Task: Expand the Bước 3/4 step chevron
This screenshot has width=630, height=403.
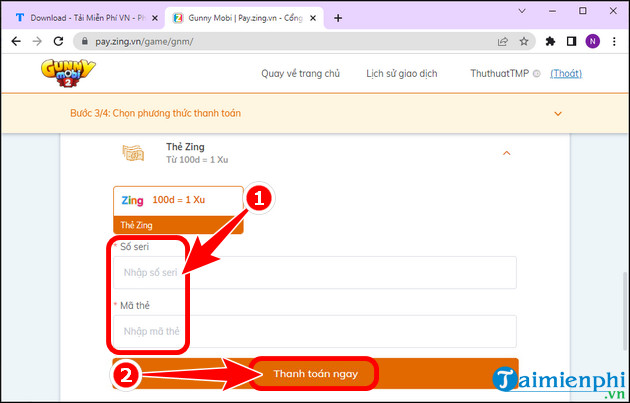Action: tap(558, 114)
